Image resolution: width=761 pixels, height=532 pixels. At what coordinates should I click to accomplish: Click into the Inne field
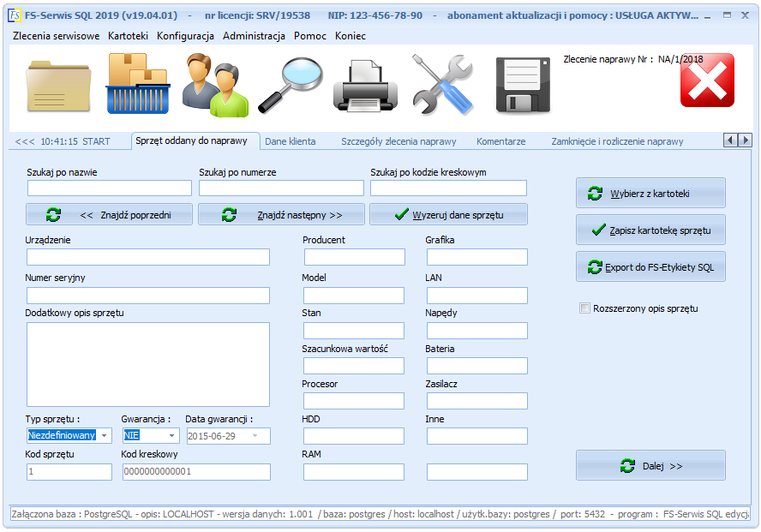click(477, 436)
